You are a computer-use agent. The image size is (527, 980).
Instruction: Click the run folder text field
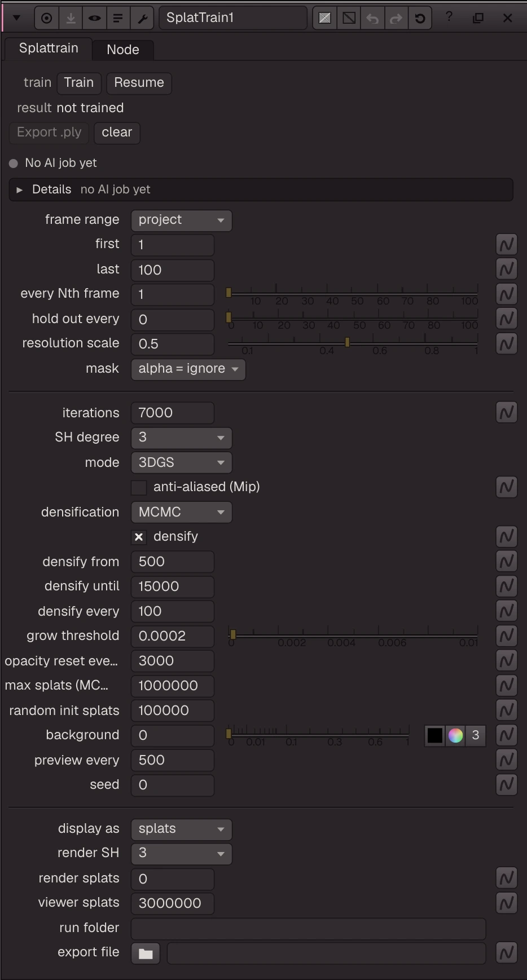[308, 929]
